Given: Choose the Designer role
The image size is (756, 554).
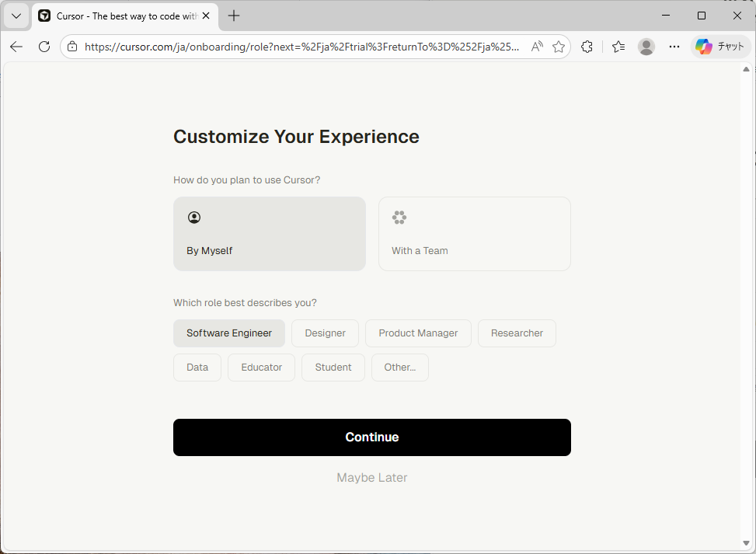Looking at the screenshot, I should point(325,333).
